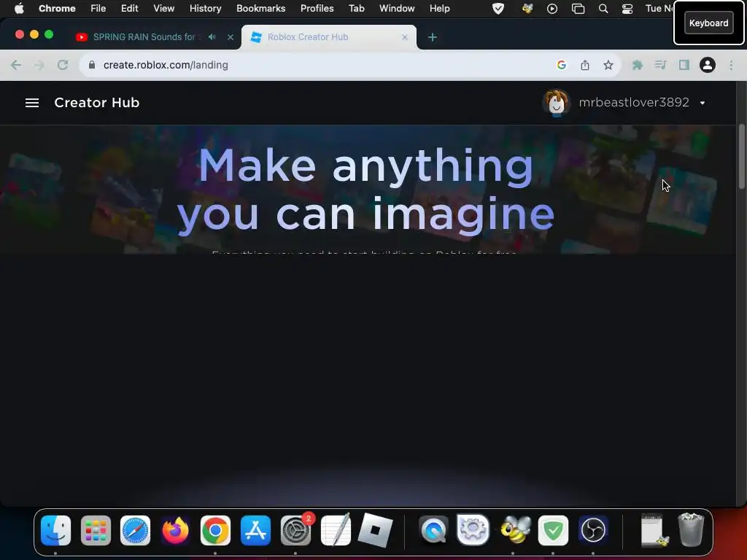
Task: Click the share page icon
Action: point(585,65)
